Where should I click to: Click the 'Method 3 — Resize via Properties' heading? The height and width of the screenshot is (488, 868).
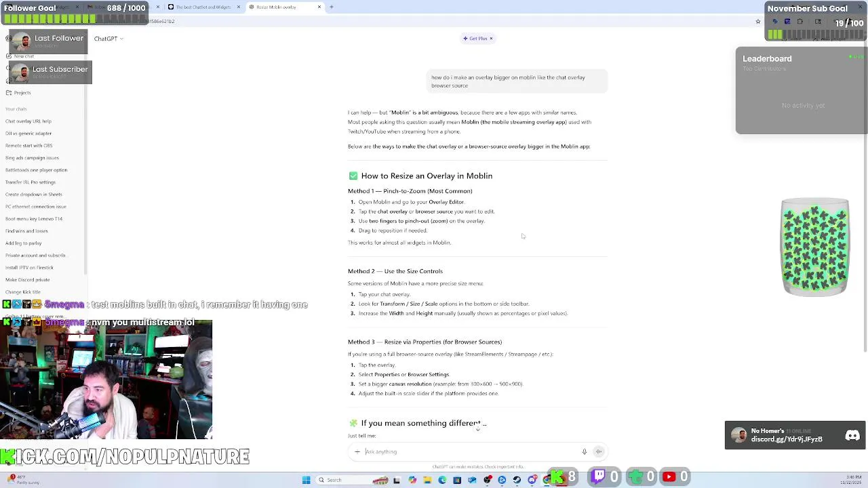tap(425, 342)
